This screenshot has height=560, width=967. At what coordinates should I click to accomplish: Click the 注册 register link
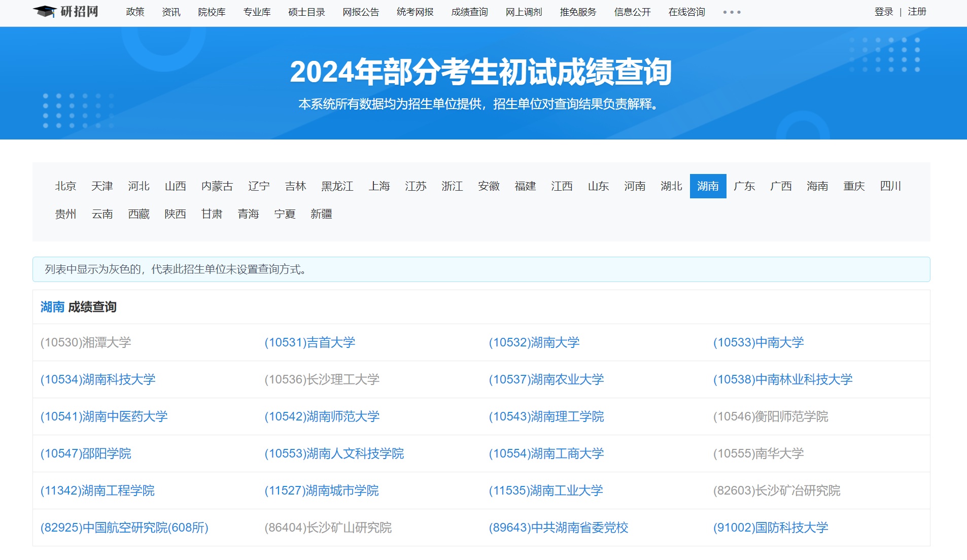tap(917, 12)
